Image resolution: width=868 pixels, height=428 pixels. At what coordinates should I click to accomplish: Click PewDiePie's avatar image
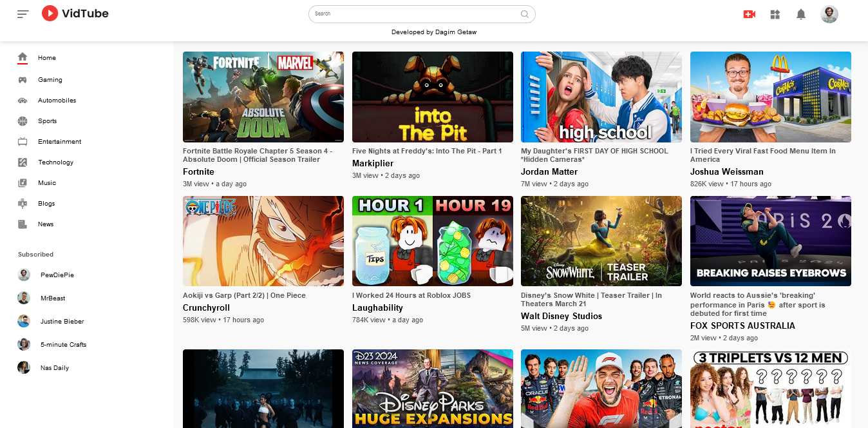(x=24, y=275)
